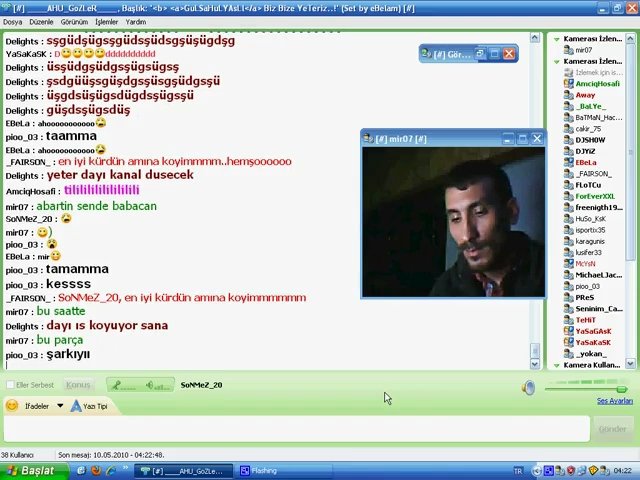The width and height of the screenshot is (640, 480).
Task: Click the user list scroll-up arrow
Action: pyautogui.click(x=630, y=39)
